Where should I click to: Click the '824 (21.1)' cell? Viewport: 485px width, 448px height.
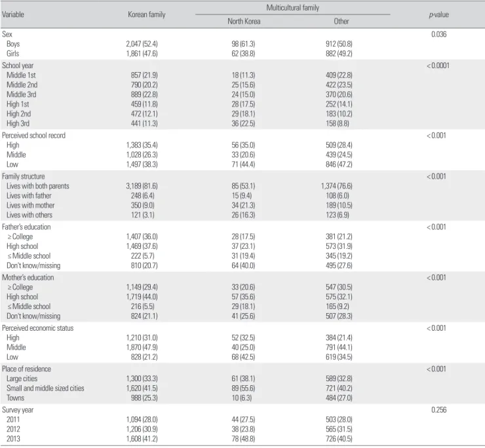[144, 316]
